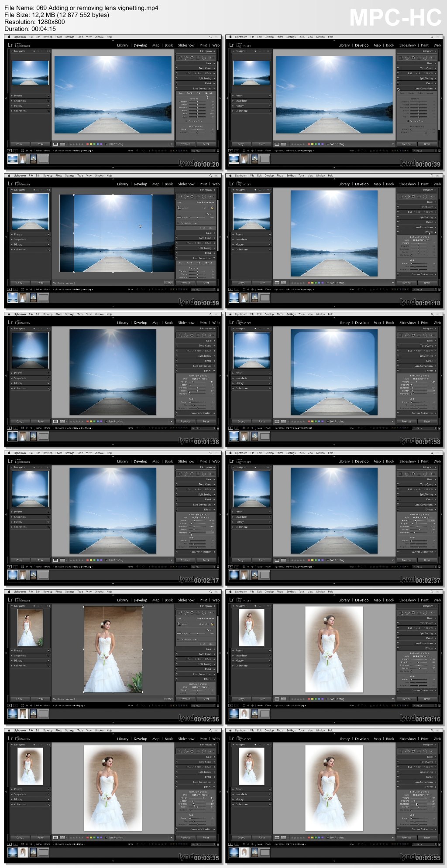Image resolution: width=447 pixels, height=868 pixels.
Task: Select Red Eye tool in 00:00:20 frame
Action: (x=192, y=58)
